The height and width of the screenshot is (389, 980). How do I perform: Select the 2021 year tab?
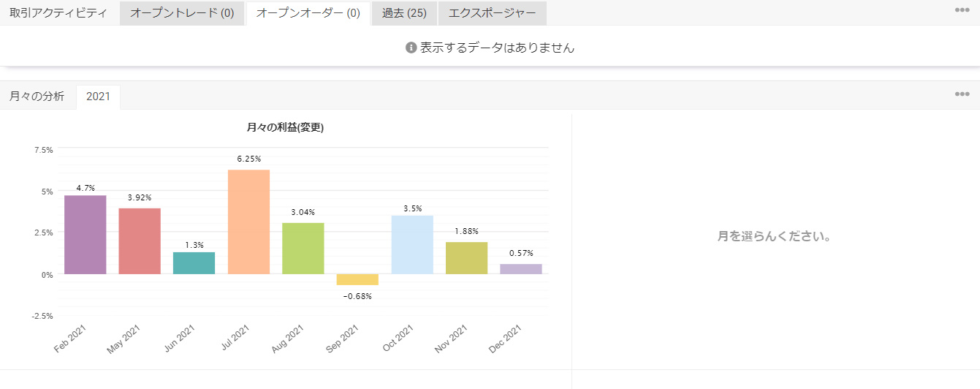click(x=98, y=97)
